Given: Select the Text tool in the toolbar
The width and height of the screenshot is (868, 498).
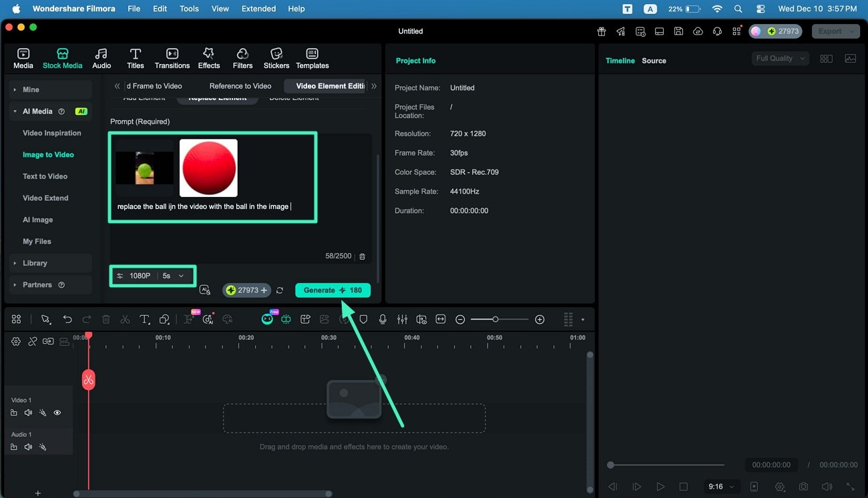Looking at the screenshot, I should (145, 319).
